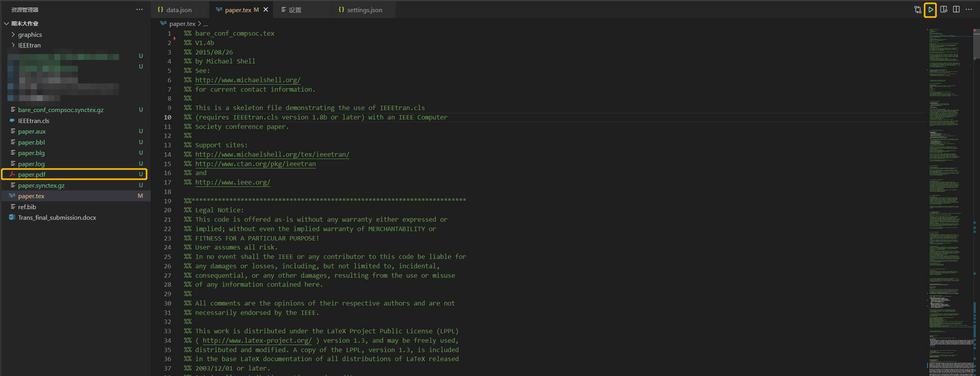The image size is (980, 376).
Task: Switch to the data.json tab
Action: coord(178,10)
